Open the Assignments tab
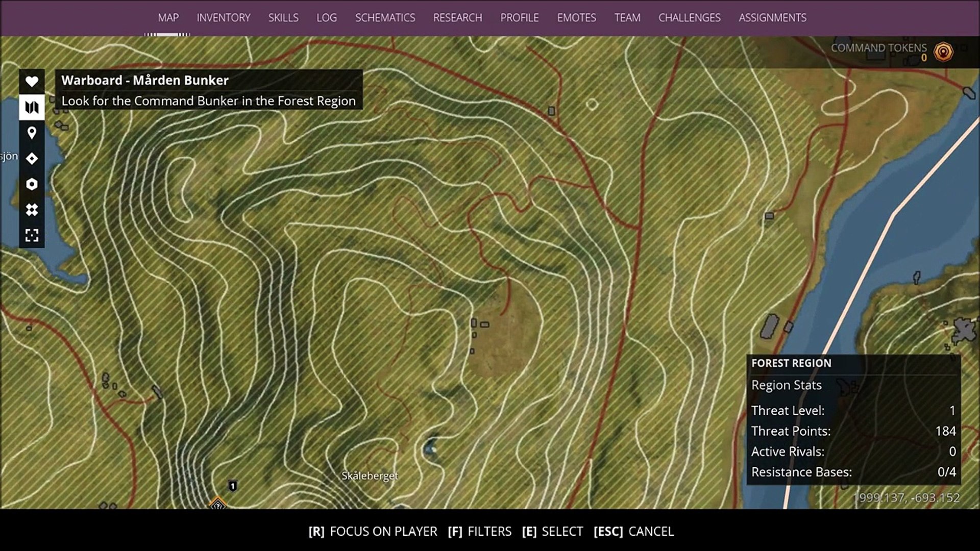The image size is (980, 551). [772, 18]
